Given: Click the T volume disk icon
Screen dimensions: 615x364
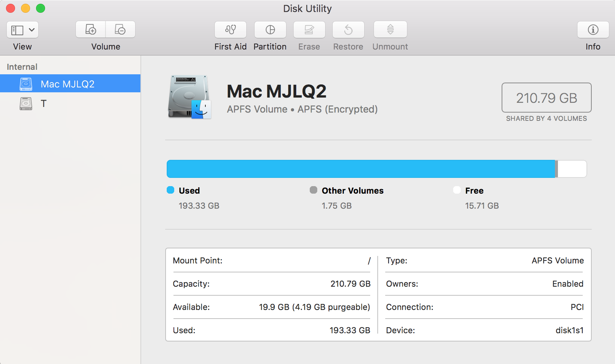Looking at the screenshot, I should [x=26, y=104].
